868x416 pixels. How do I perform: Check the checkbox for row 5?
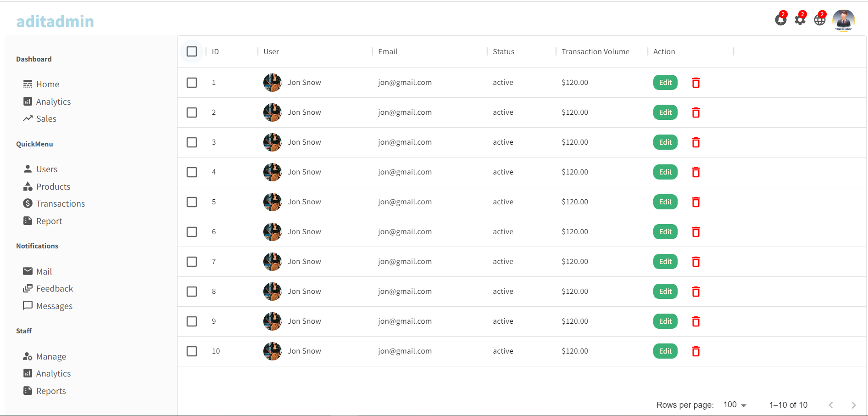coord(192,202)
